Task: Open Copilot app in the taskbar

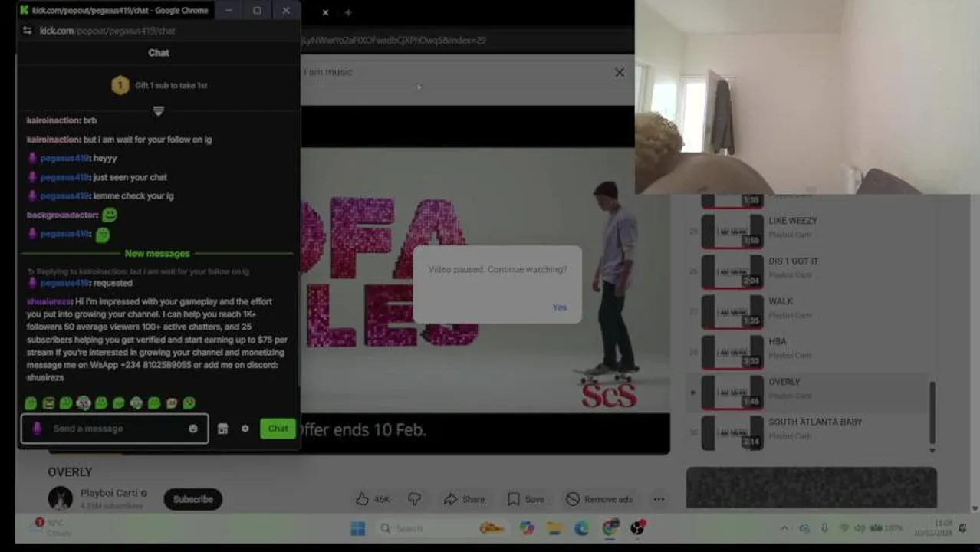Action: coord(526,528)
